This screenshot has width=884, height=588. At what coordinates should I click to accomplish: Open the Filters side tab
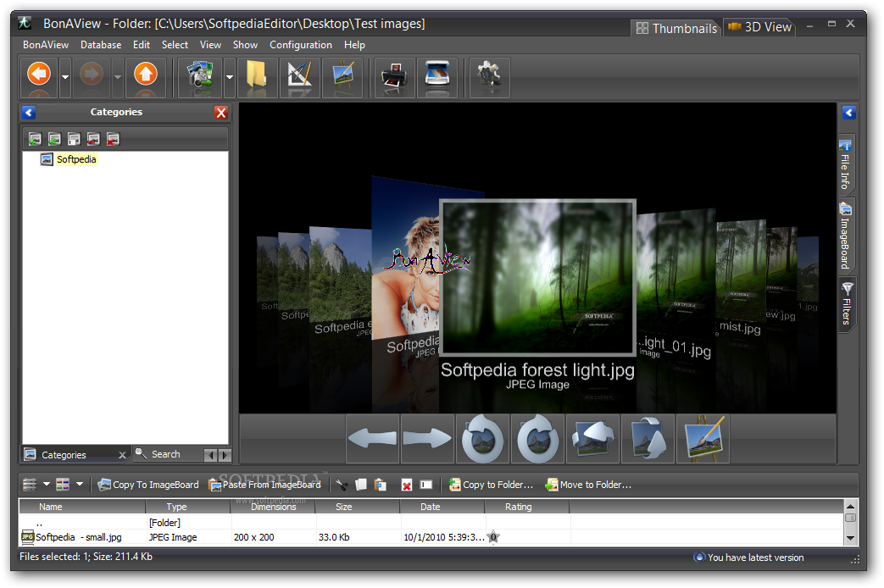(x=846, y=304)
